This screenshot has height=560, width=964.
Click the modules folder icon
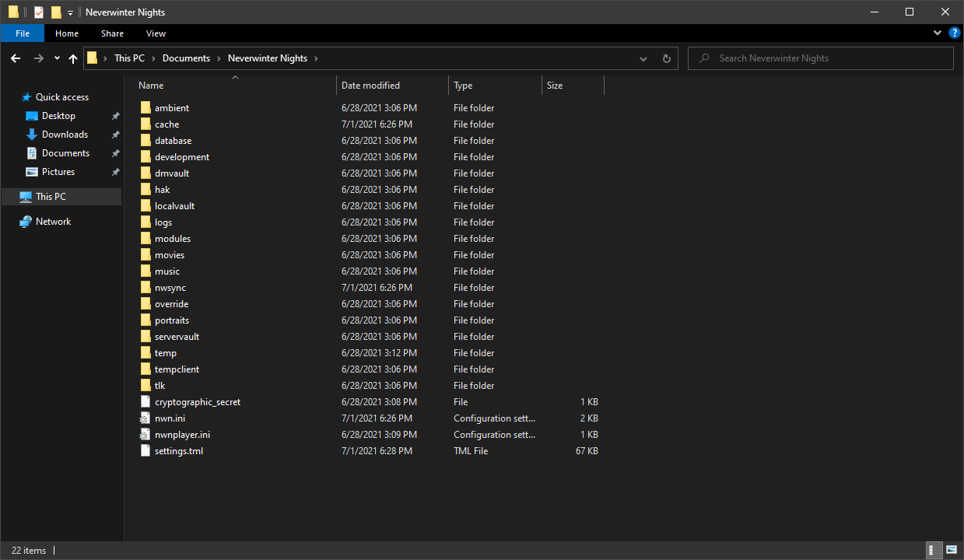[x=145, y=239]
